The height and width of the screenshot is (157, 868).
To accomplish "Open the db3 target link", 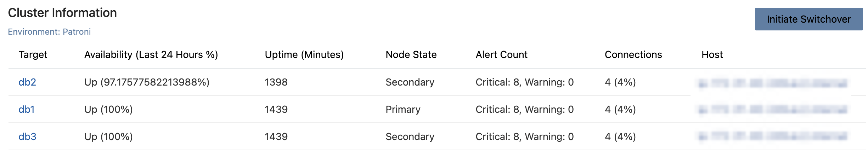I will (x=27, y=136).
